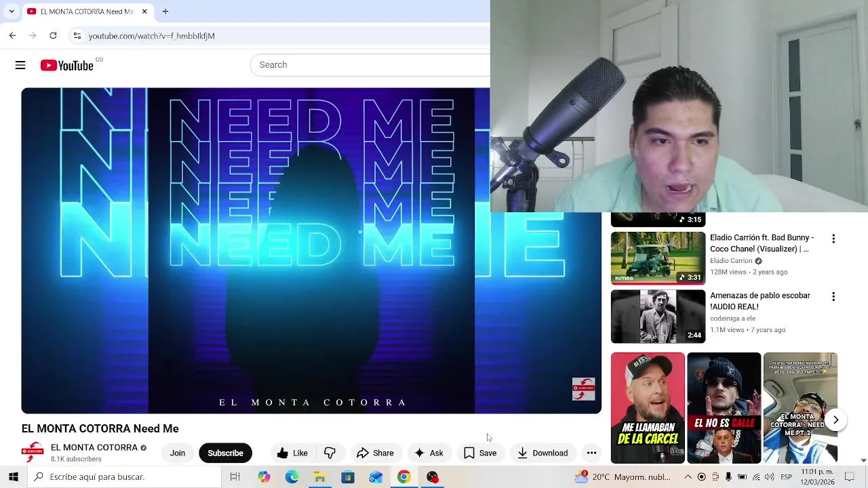Open the clock showing 11:01 p. m.
Image resolution: width=868 pixels, height=488 pixels.
coord(817,476)
